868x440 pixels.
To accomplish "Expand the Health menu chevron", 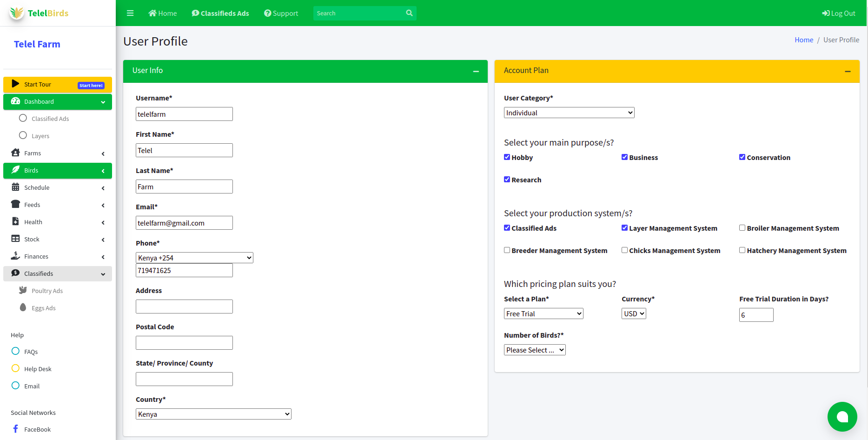I will click(103, 222).
